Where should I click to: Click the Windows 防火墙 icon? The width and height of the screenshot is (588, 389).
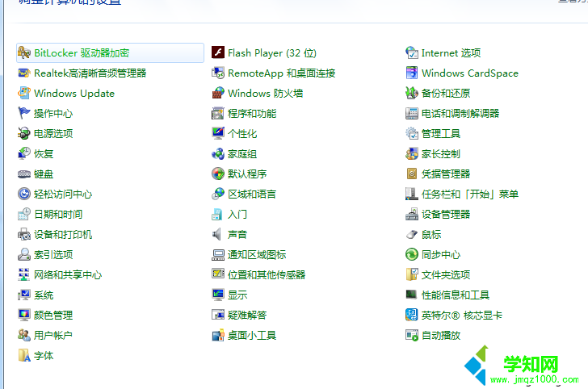click(x=218, y=94)
